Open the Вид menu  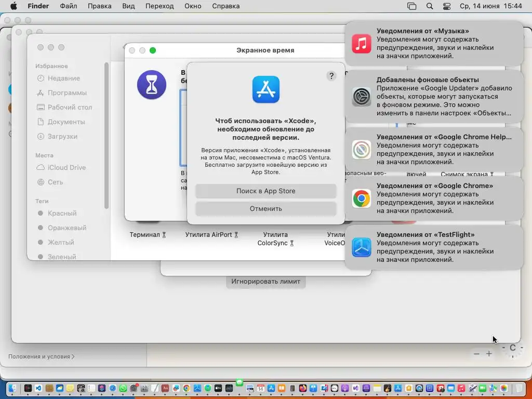(128, 6)
